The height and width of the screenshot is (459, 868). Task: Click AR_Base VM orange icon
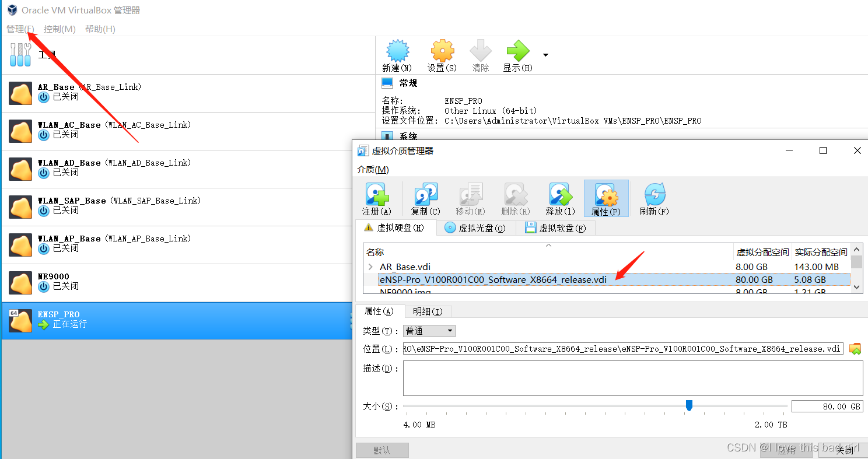pyautogui.click(x=20, y=93)
